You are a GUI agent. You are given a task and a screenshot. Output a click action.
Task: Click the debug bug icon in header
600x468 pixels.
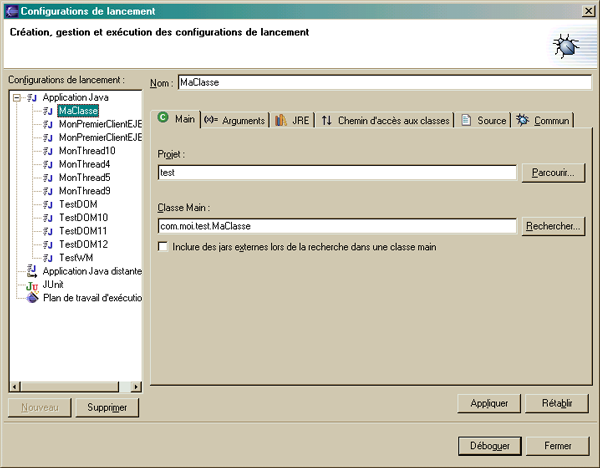click(x=567, y=46)
